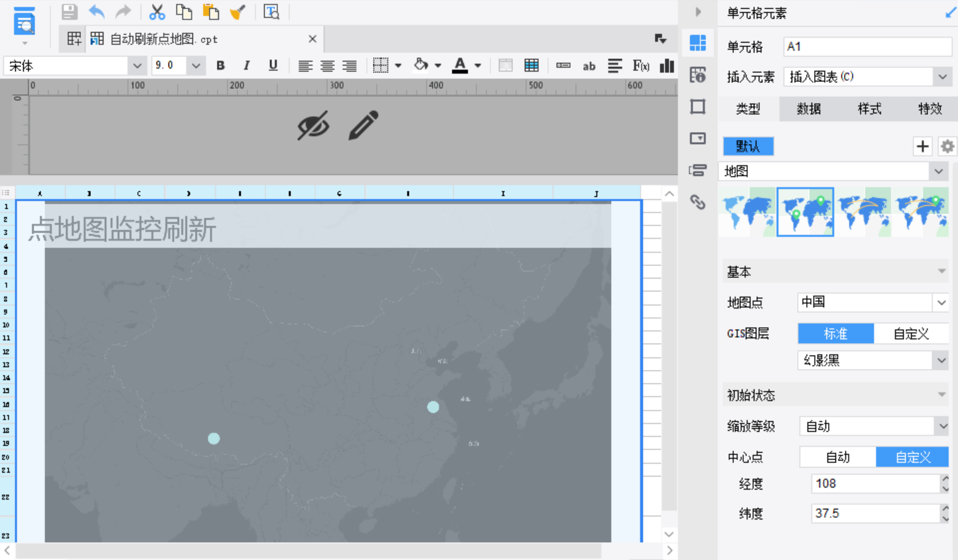Click the Undo arrow icon
The height and width of the screenshot is (560, 958).
(x=97, y=12)
